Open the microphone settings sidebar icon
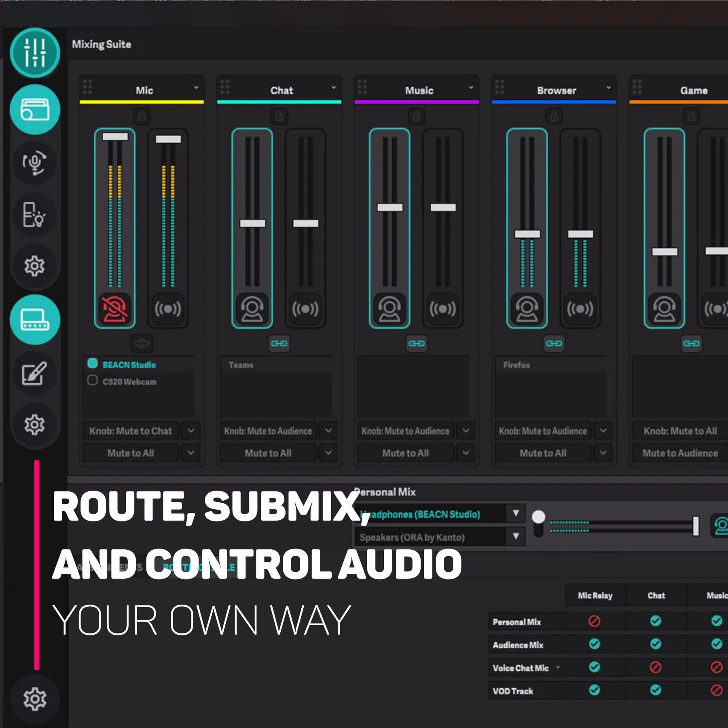The image size is (728, 728). click(x=35, y=163)
